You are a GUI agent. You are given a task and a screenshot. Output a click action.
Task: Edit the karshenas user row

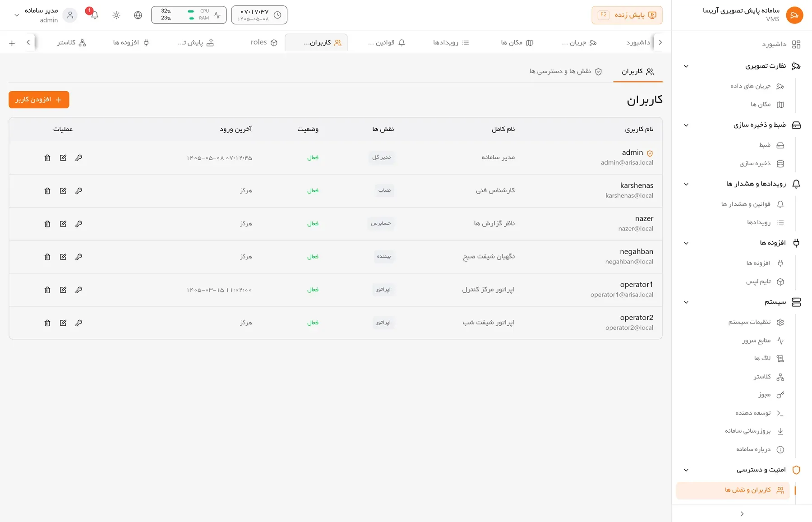[x=63, y=191]
